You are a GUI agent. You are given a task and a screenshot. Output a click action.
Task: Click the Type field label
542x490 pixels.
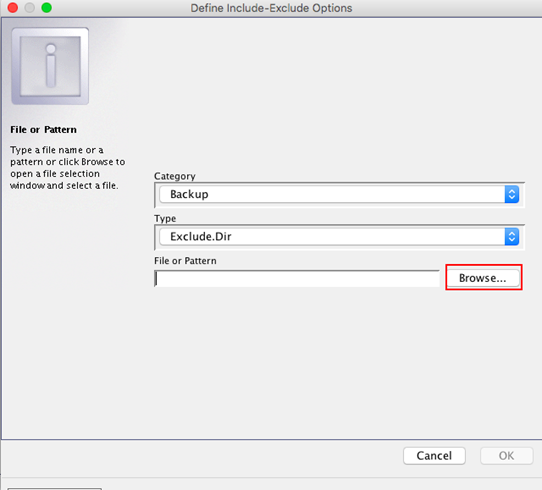coord(165,219)
